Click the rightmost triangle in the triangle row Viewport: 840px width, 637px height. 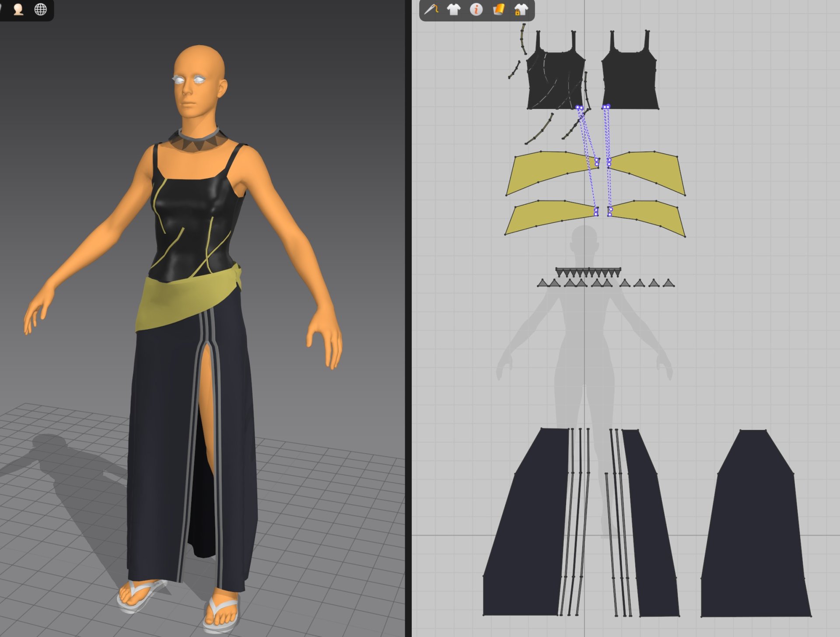click(668, 284)
